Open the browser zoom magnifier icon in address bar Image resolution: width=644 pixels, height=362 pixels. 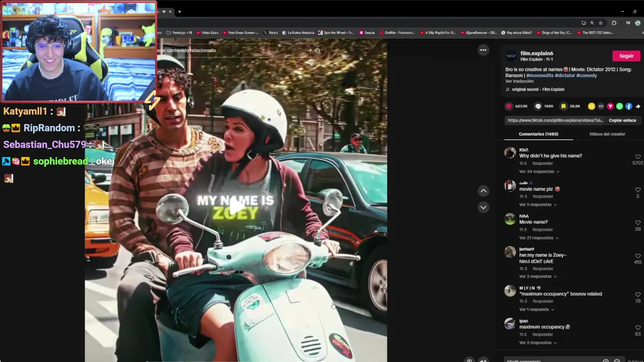point(592,23)
